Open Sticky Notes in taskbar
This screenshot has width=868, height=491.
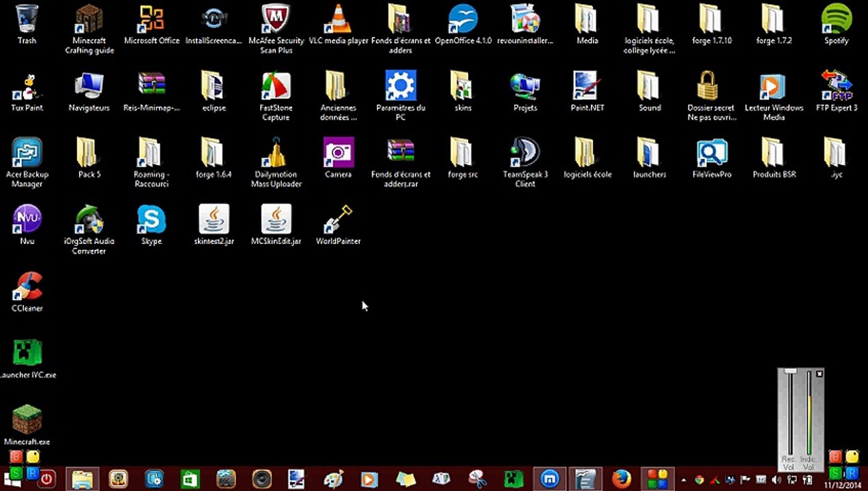pyautogui.click(x=405, y=479)
